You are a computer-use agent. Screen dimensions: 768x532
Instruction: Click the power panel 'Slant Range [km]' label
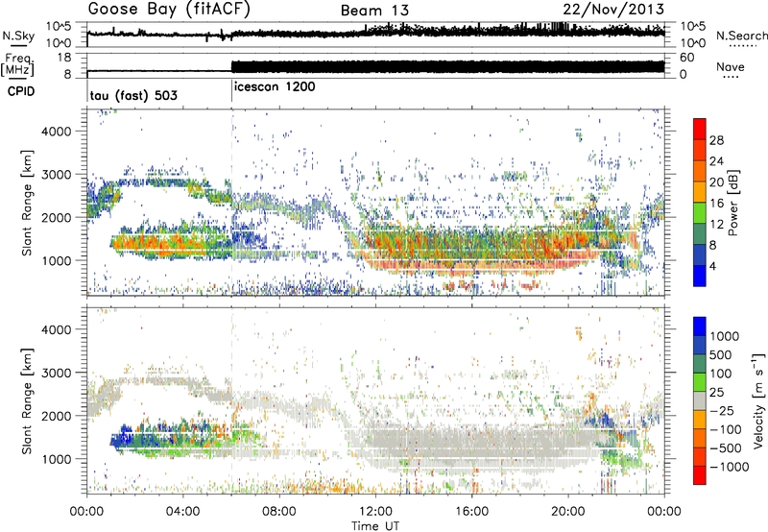point(28,203)
